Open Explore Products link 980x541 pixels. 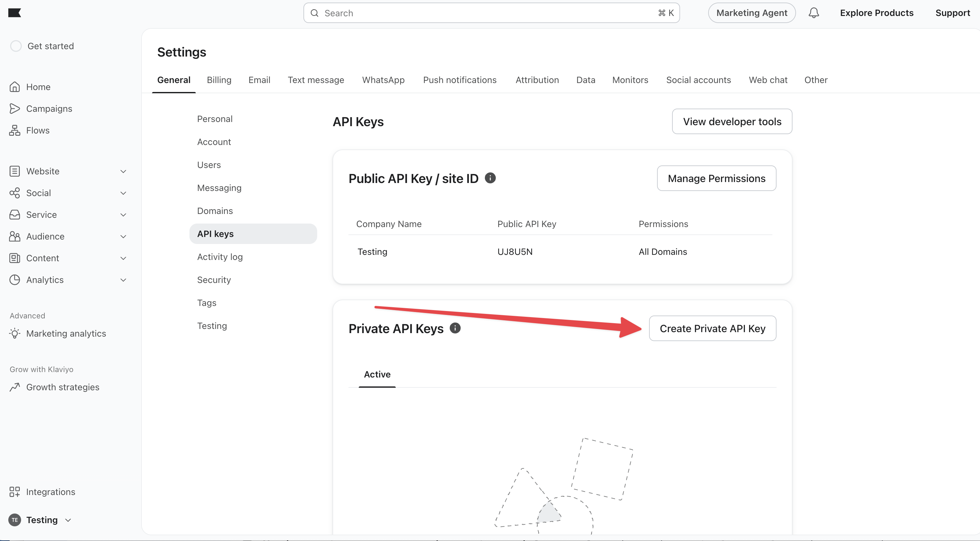pyautogui.click(x=877, y=13)
